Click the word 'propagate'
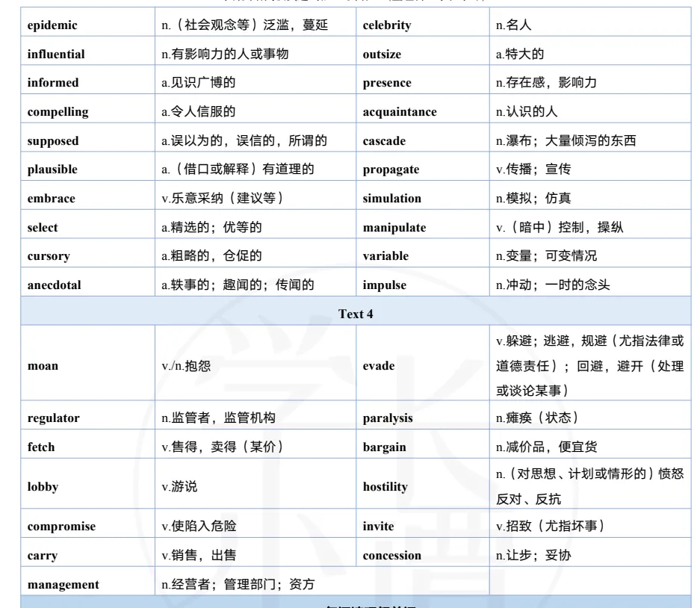 391,170
